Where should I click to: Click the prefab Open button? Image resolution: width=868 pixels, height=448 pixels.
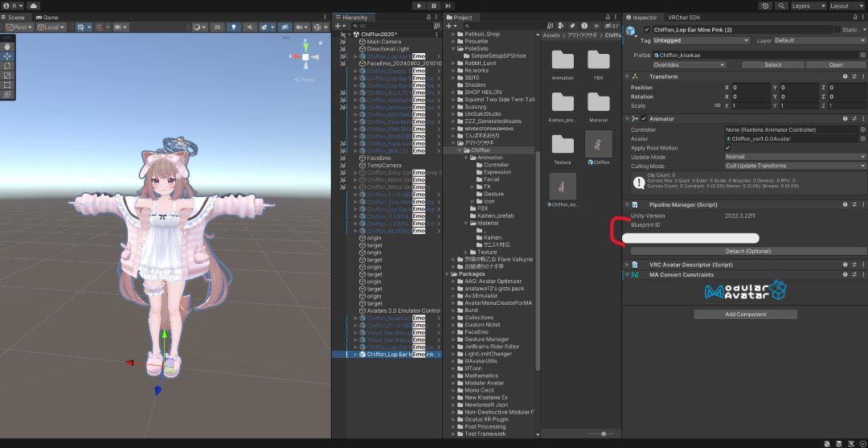[835, 65]
